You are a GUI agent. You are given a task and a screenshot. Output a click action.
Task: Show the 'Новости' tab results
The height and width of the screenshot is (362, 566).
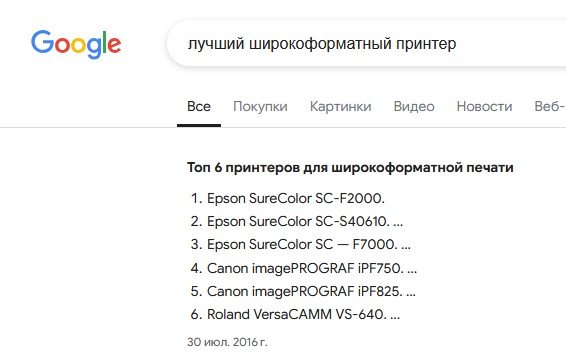pyautogui.click(x=484, y=106)
